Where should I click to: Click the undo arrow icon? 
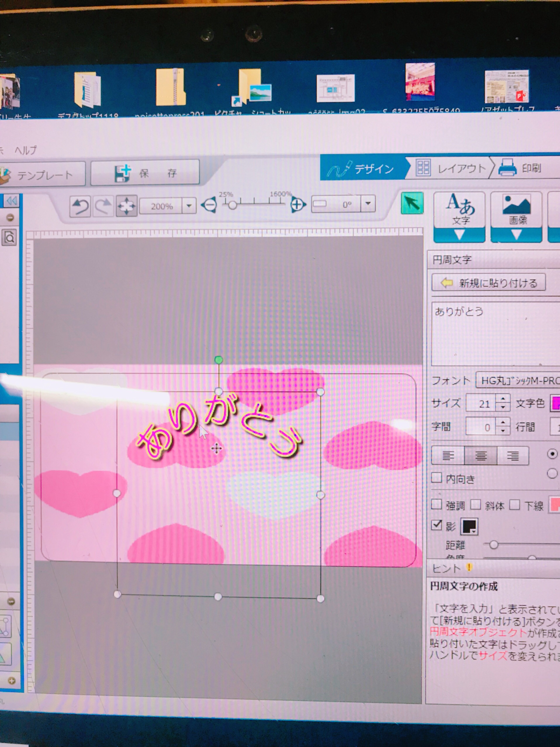80,206
